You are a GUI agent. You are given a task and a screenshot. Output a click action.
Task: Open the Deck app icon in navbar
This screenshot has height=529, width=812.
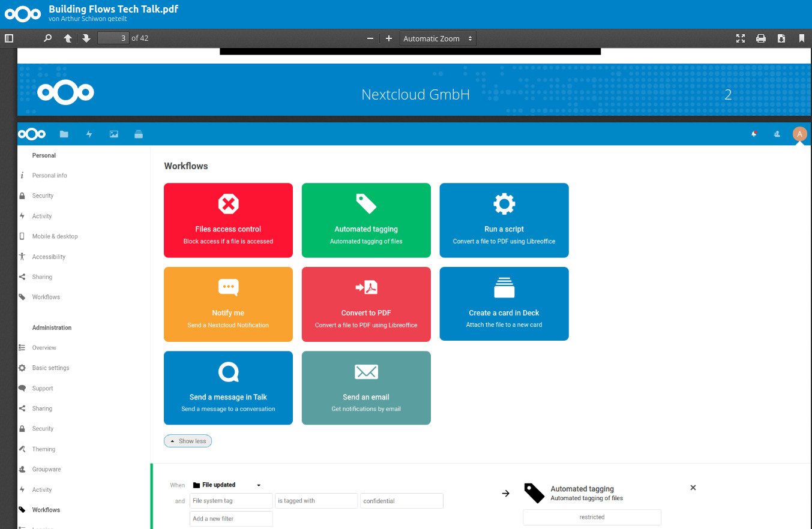point(139,134)
